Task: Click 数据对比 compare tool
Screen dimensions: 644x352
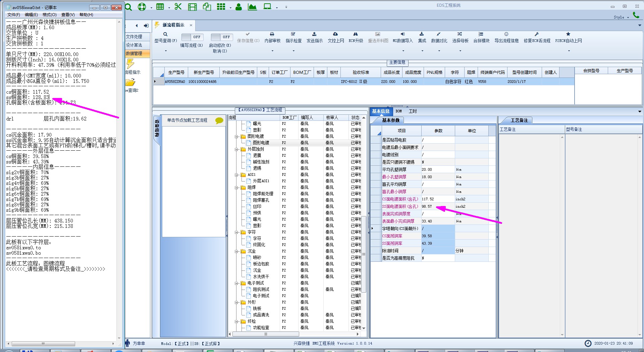Action: click(439, 38)
